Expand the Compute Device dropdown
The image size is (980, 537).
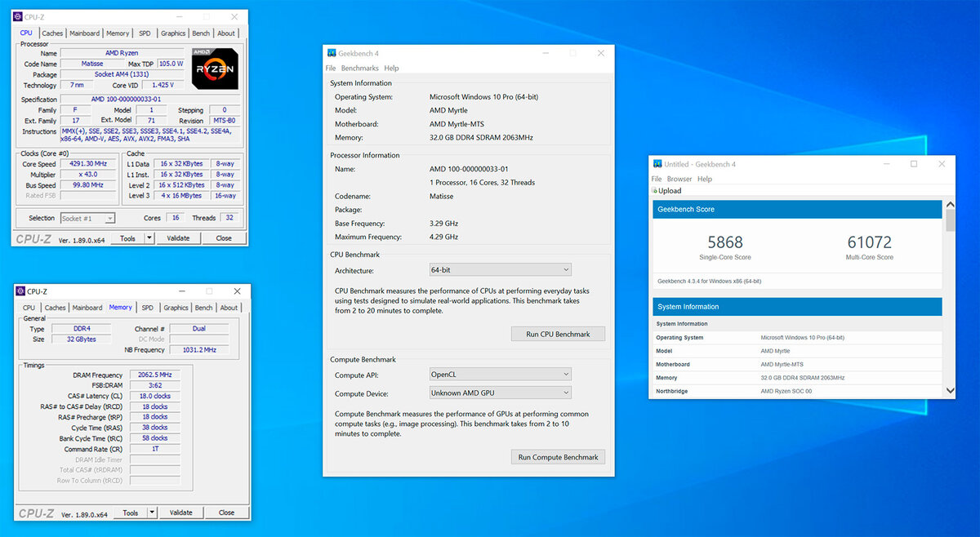(x=500, y=393)
